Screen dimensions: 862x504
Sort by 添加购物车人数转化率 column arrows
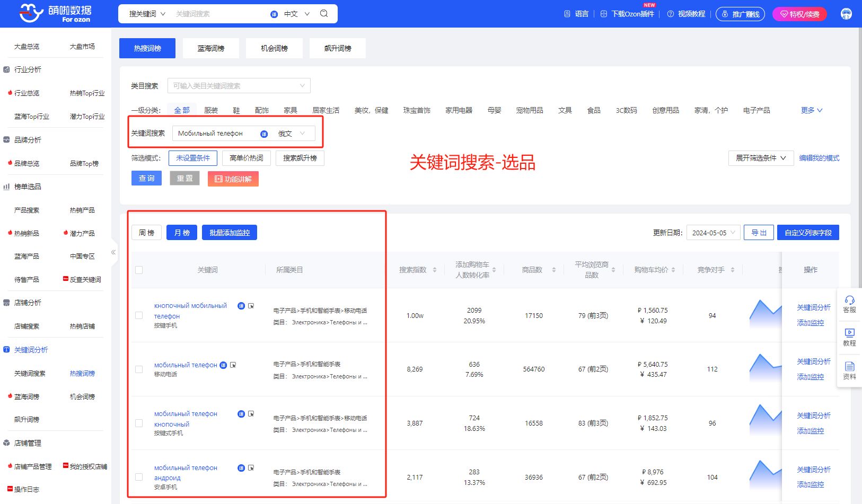(494, 270)
